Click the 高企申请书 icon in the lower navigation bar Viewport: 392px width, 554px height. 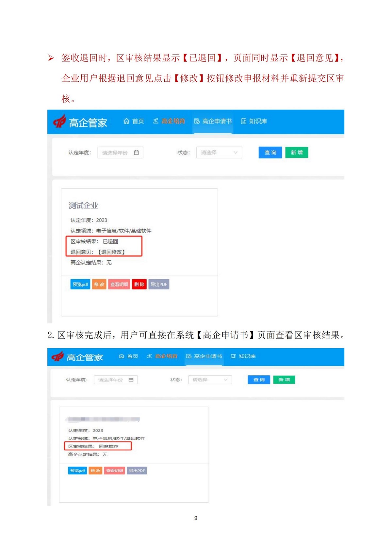pyautogui.click(x=189, y=356)
